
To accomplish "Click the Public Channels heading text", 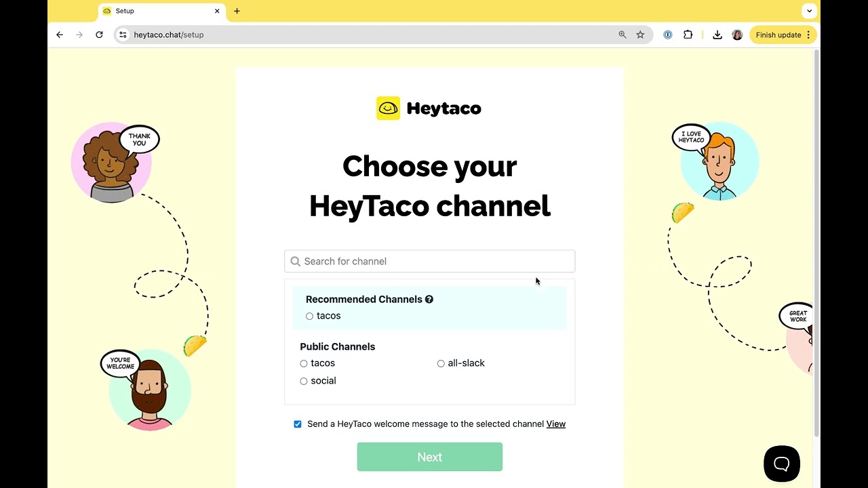I will click(338, 346).
